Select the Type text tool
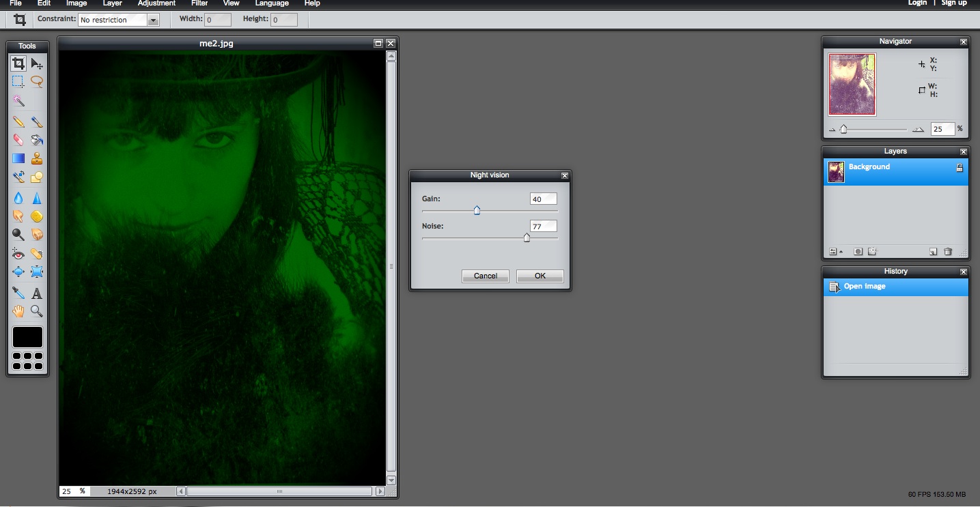 click(37, 293)
